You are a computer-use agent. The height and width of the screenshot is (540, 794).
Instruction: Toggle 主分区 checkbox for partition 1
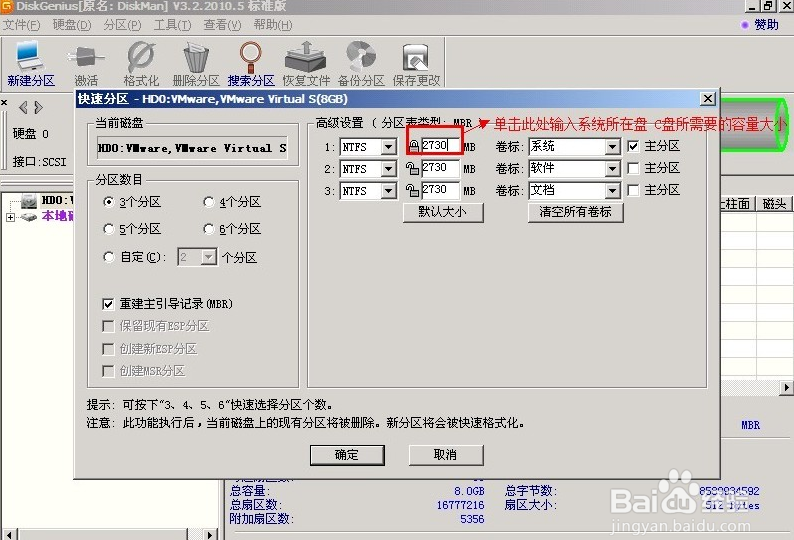[633, 146]
